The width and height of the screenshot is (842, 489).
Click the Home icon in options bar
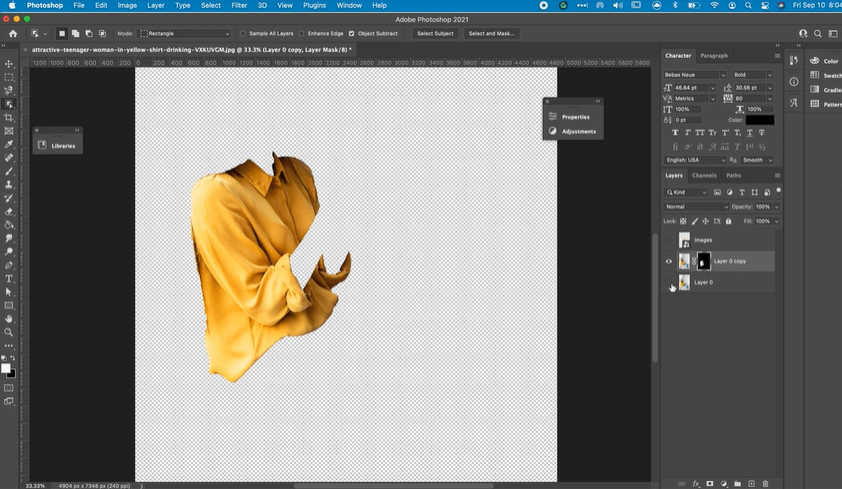[x=13, y=33]
